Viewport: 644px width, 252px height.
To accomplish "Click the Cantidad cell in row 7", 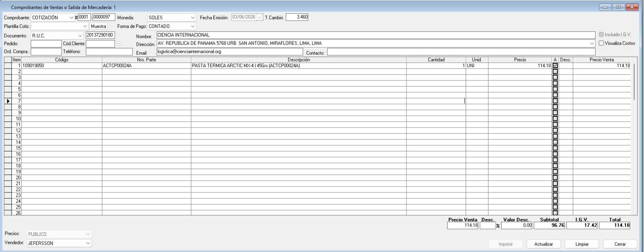I will pyautogui.click(x=436, y=101).
